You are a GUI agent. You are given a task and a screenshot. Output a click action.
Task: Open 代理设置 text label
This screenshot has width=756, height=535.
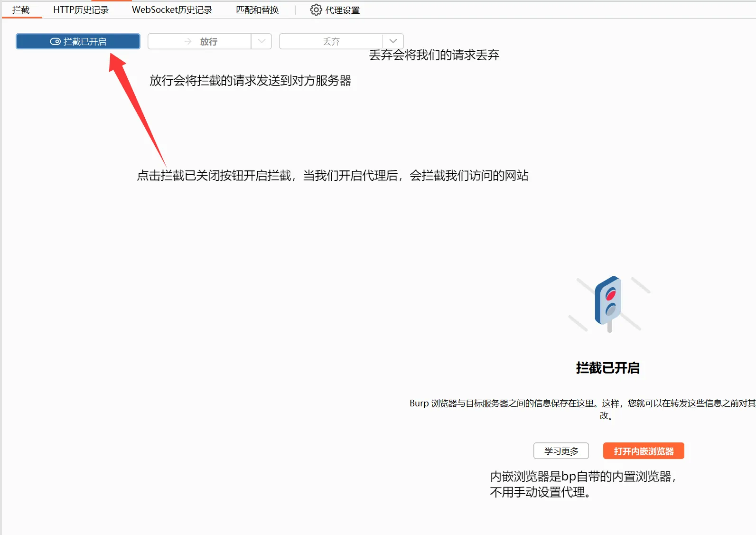(343, 10)
